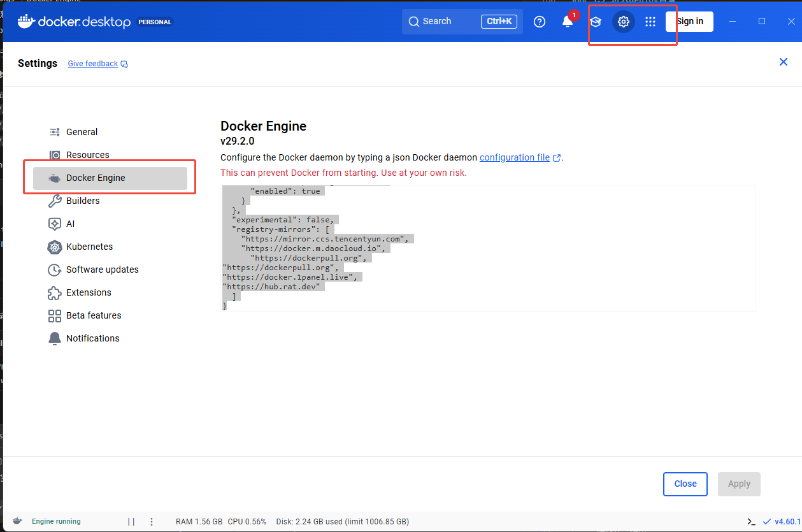Screen dimensions: 802x532
Task: Click the v4.60.1 version label
Action: (x=788, y=521)
